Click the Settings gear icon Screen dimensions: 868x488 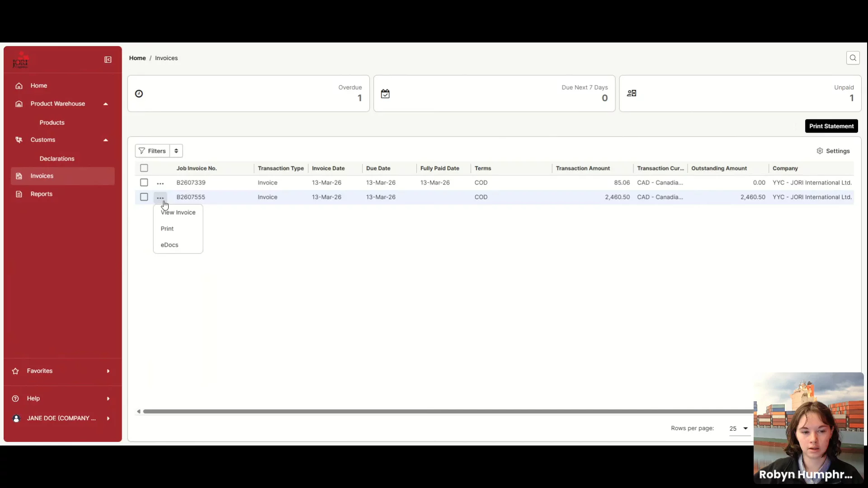(820, 151)
